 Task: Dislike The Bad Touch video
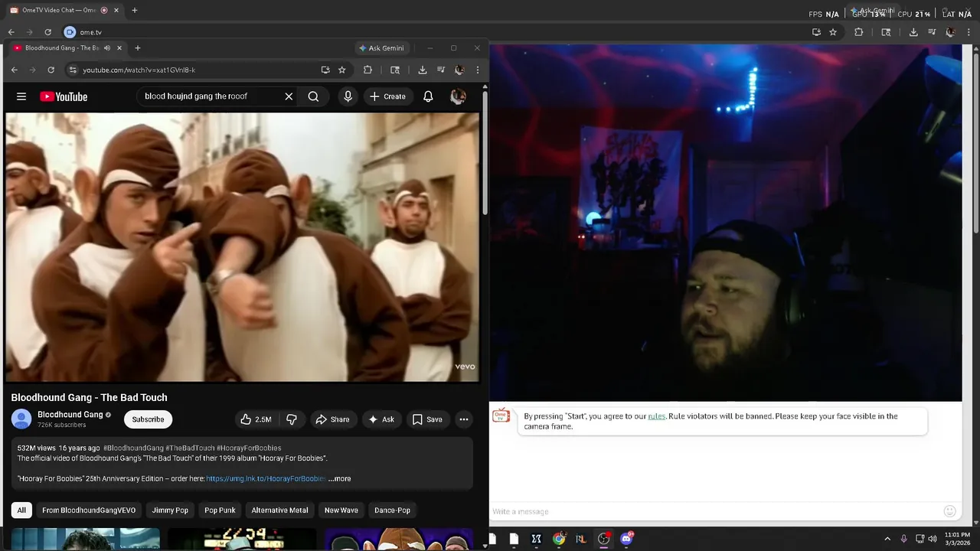(292, 419)
